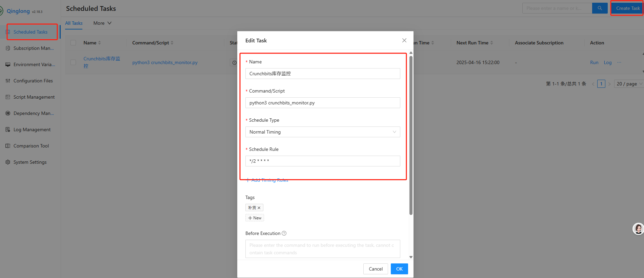Open the Script Management page
Viewport: 644px width, 278px height.
click(x=34, y=97)
